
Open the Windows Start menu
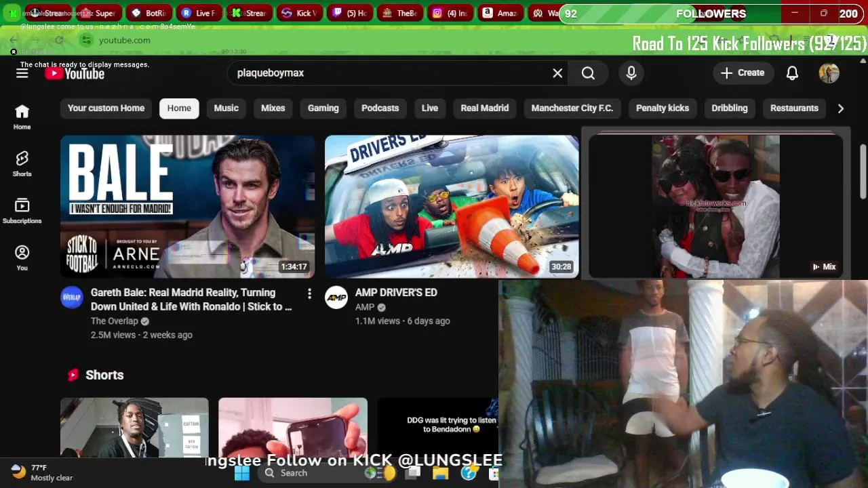tap(242, 473)
